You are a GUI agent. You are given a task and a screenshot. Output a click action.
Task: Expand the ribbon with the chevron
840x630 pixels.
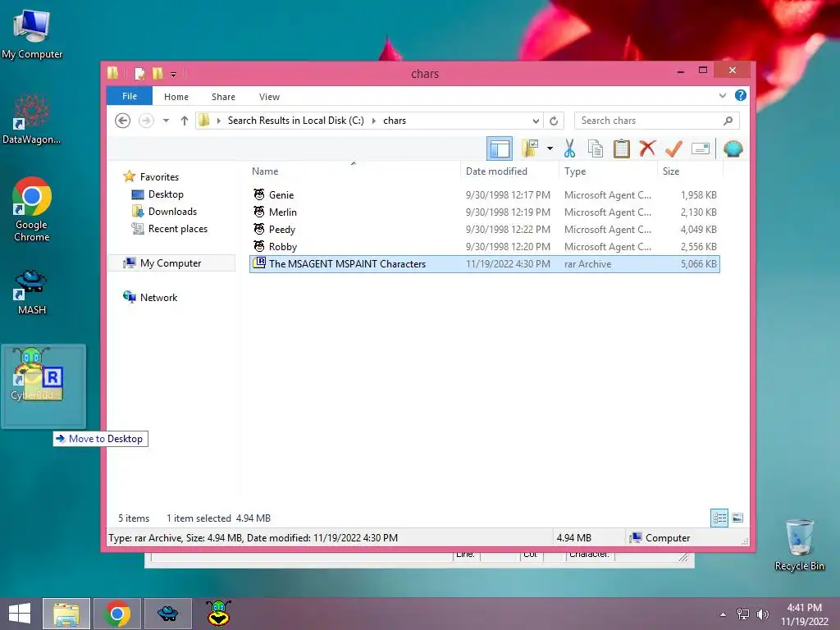(722, 95)
